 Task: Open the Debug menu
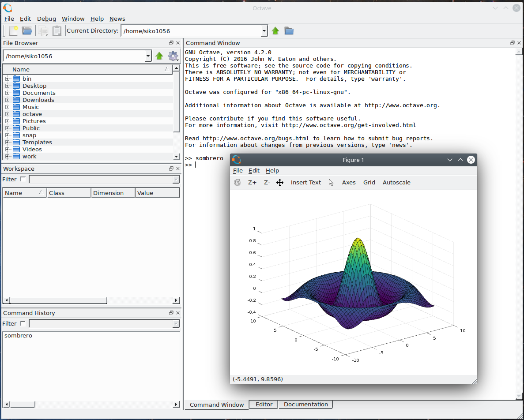tap(46, 19)
